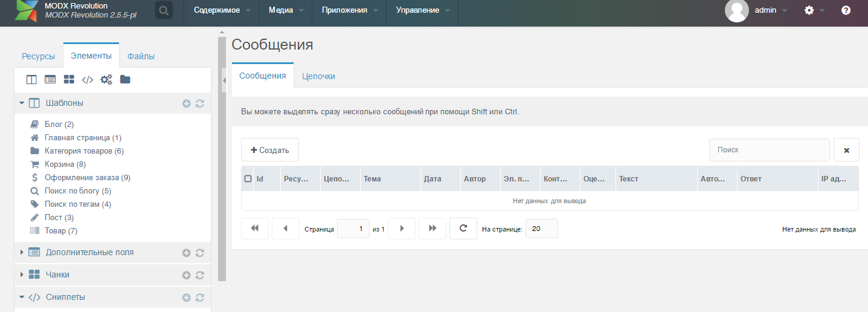The height and width of the screenshot is (312, 868).
Task: Click new category folder icon in toolbar
Action: [125, 79]
